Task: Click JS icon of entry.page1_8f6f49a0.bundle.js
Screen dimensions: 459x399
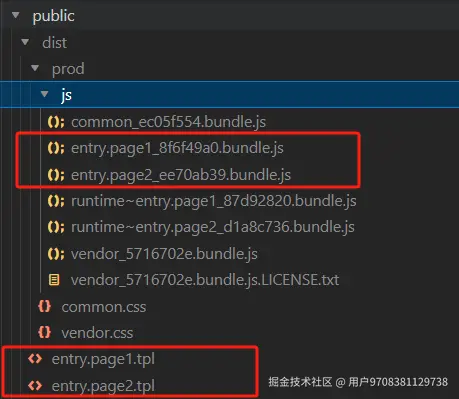Action: (56, 148)
